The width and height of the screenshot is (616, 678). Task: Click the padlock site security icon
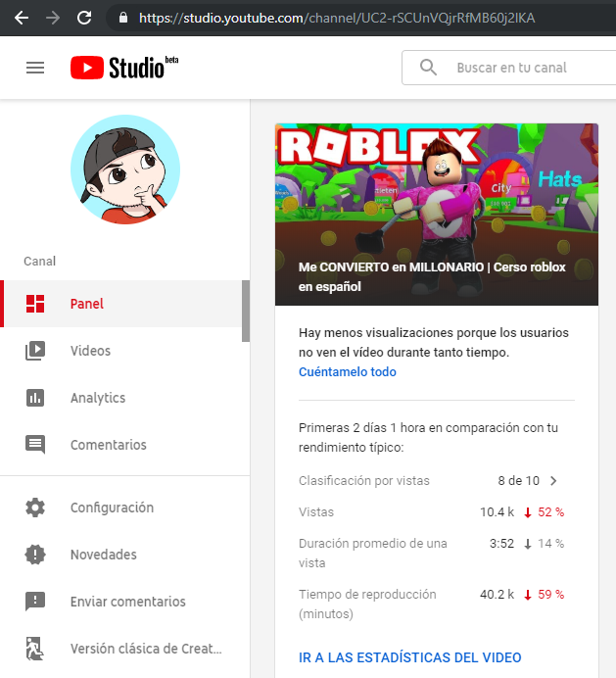[123, 18]
